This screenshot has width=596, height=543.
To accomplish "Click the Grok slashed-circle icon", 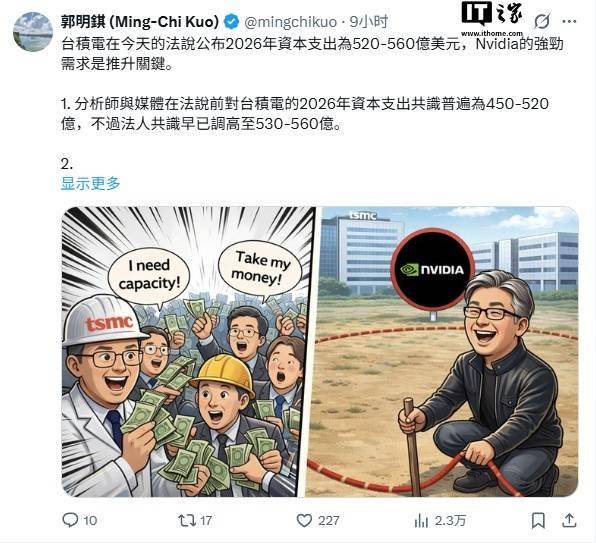I will click(x=542, y=21).
